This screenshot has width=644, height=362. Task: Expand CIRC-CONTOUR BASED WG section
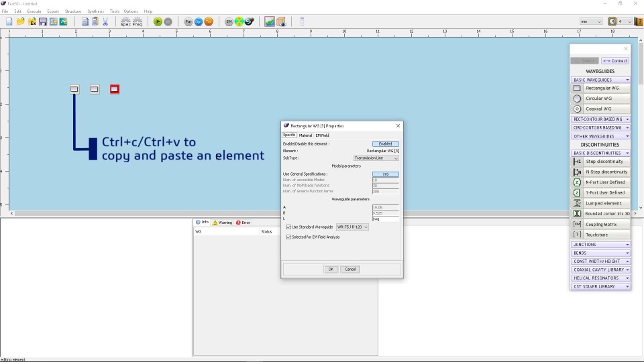click(600, 127)
